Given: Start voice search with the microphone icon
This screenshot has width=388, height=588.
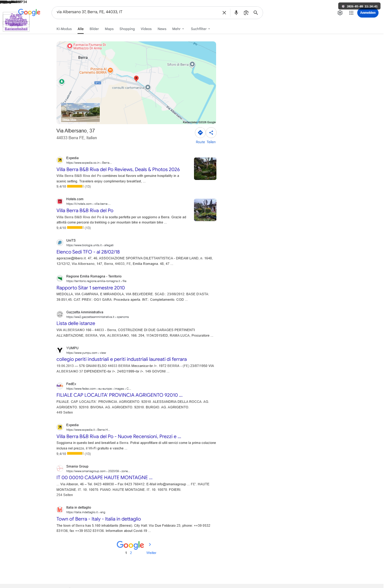Looking at the screenshot, I should click(x=236, y=13).
